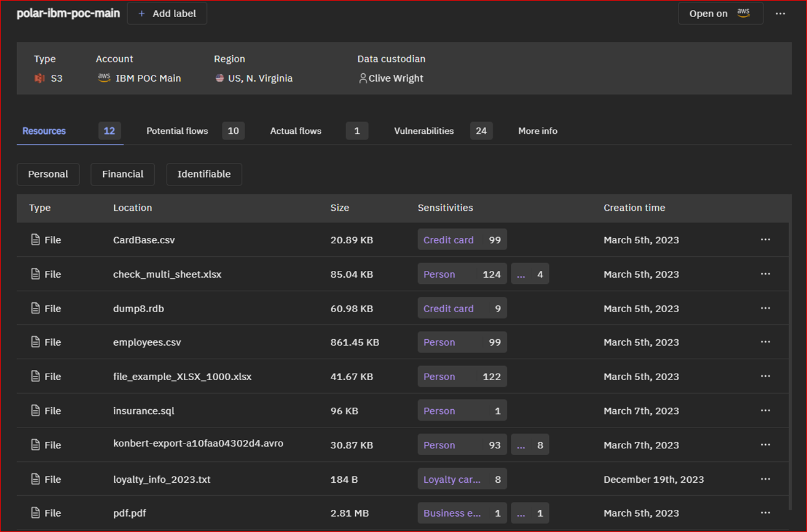Expand additional sensitivities on konbert-export avro row

point(530,445)
